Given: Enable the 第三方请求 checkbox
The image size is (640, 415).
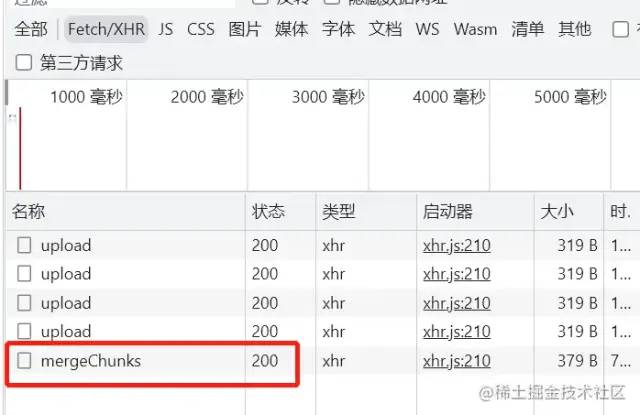Looking at the screenshot, I should point(24,63).
